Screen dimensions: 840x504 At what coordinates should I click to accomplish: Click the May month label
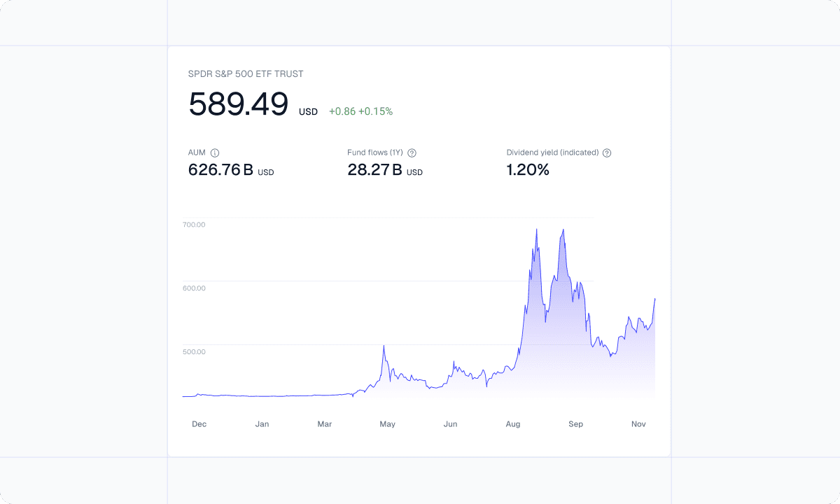click(x=387, y=424)
